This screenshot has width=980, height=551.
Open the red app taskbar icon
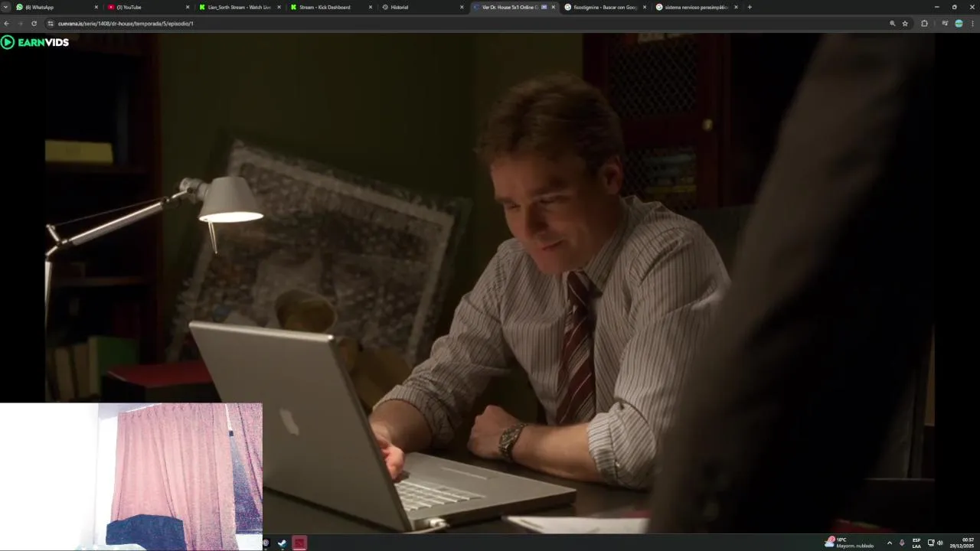(x=299, y=543)
